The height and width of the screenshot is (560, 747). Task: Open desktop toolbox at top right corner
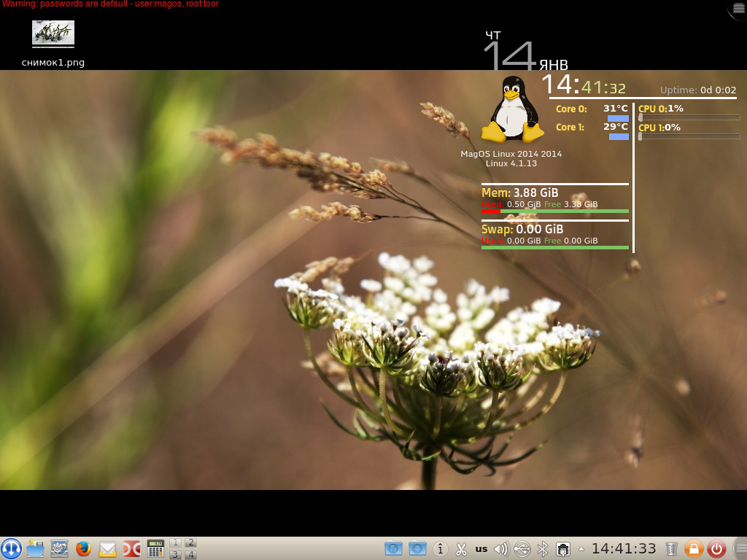pyautogui.click(x=738, y=9)
